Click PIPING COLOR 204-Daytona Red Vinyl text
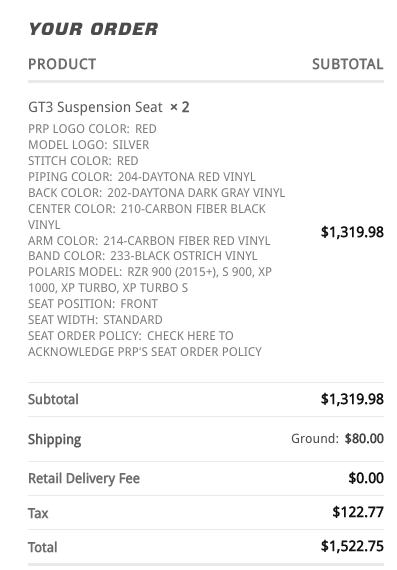397x570 pixels. 142,177
